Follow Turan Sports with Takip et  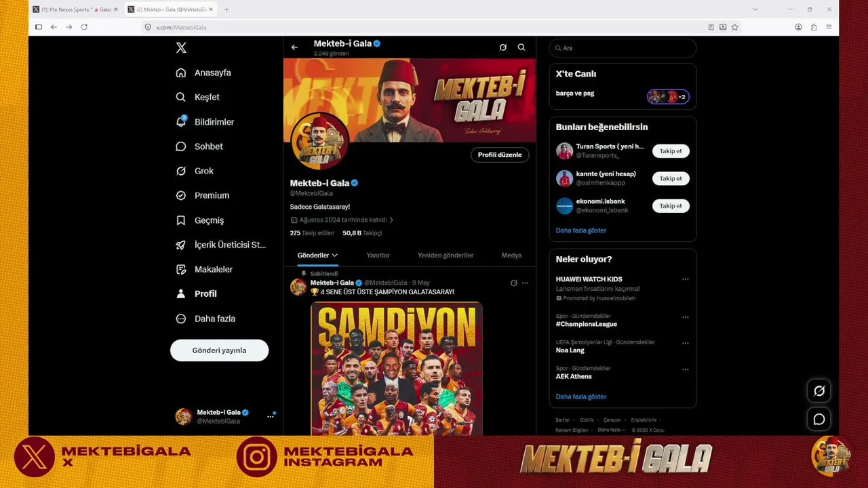pyautogui.click(x=671, y=151)
